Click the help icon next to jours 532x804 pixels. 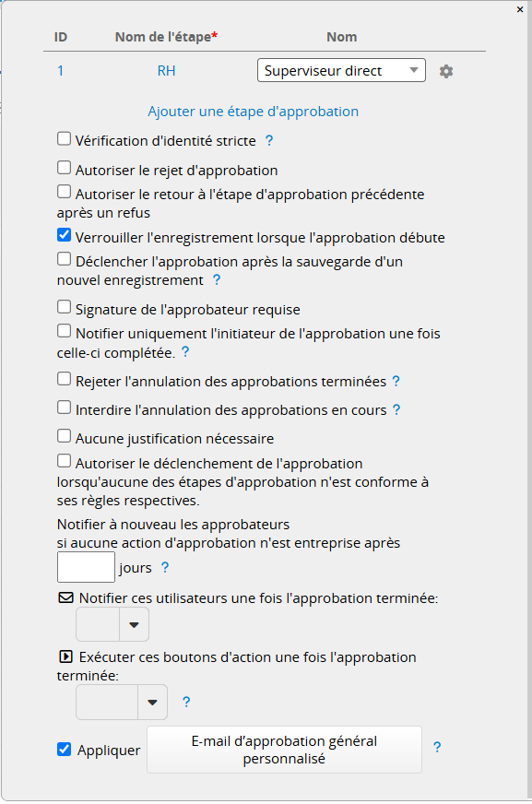164,567
